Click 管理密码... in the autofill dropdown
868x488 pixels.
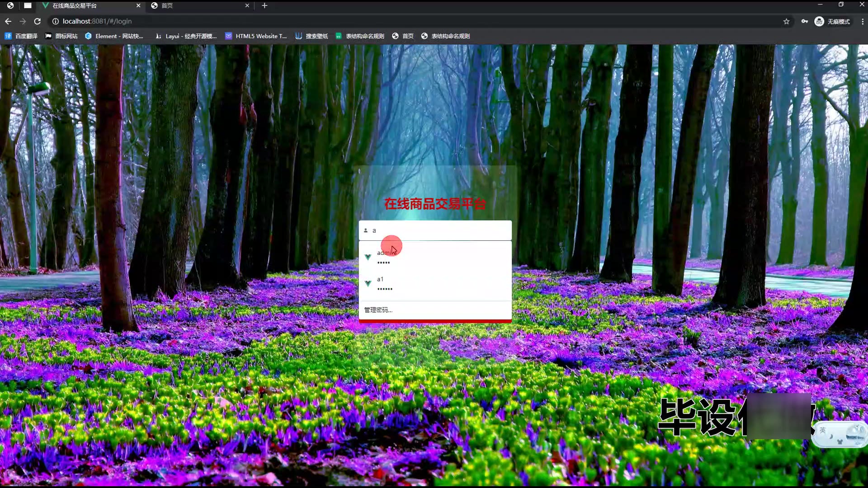coord(378,310)
